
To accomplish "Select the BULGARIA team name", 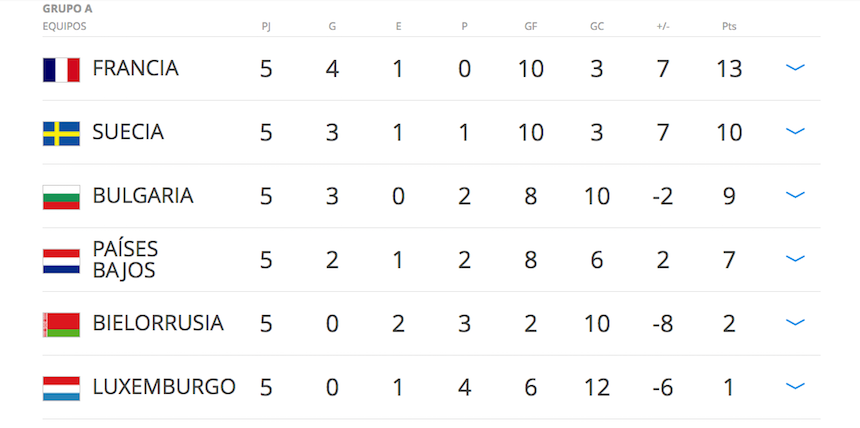I will coord(143,196).
